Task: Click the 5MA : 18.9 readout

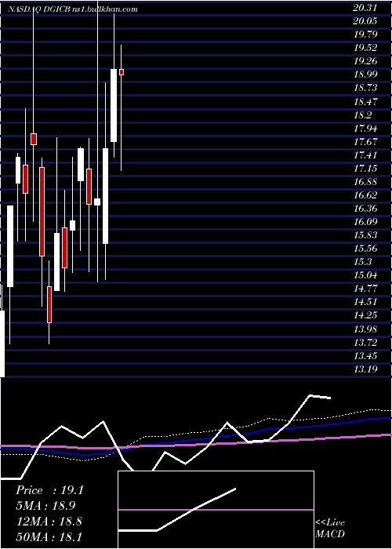Action: [x=45, y=506]
